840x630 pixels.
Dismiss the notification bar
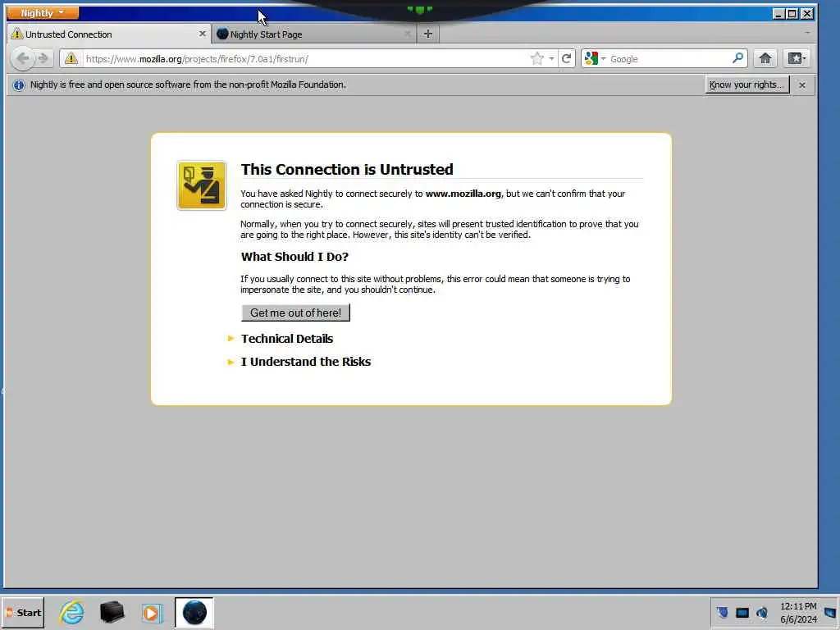pos(802,84)
